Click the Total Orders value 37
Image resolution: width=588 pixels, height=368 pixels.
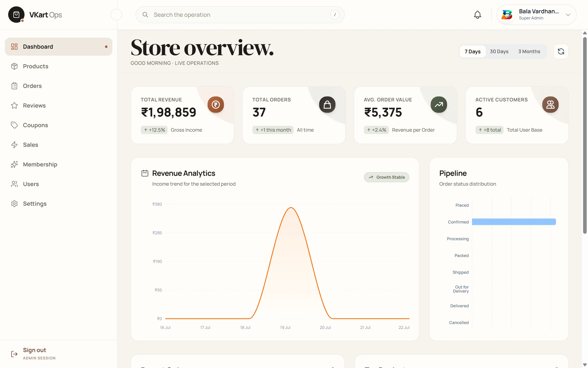click(x=259, y=112)
